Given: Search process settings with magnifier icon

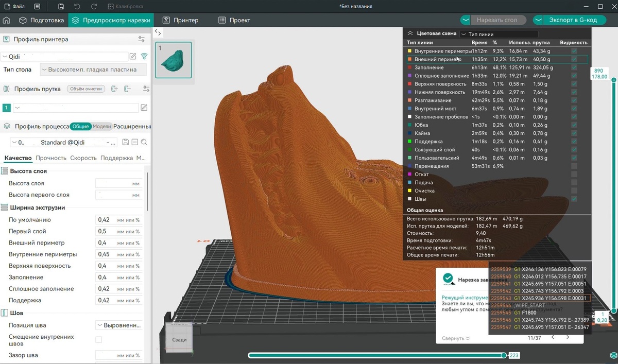Looking at the screenshot, I should tap(144, 142).
